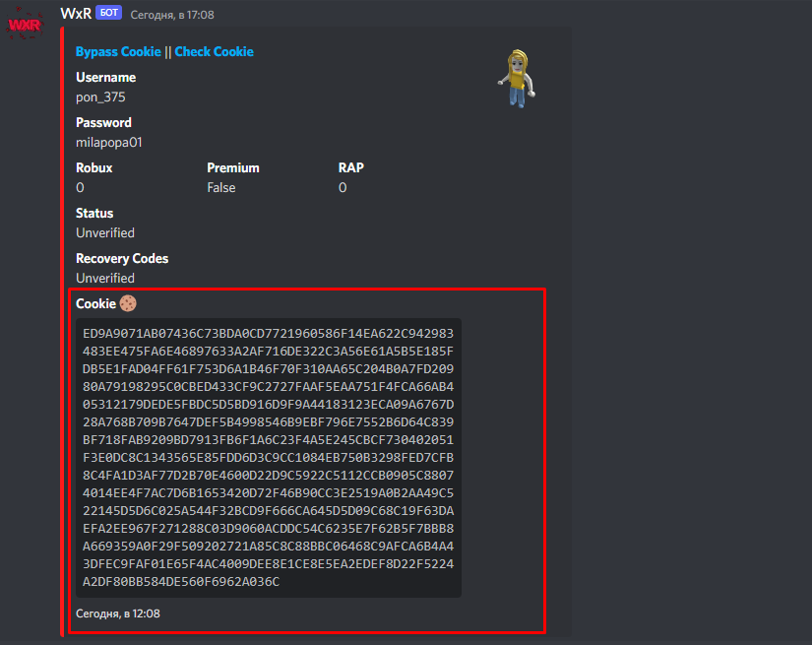The image size is (812, 645).
Task: Click the Status field heading
Action: pos(94,214)
